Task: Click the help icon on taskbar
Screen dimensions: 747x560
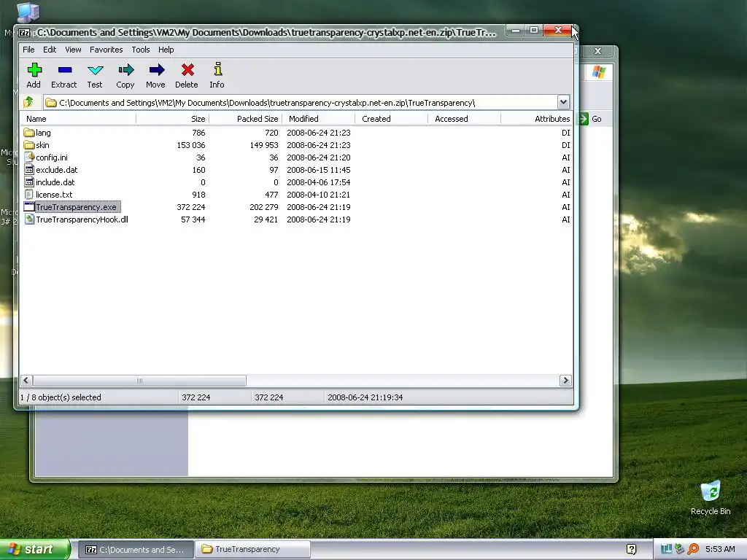Action: click(631, 549)
